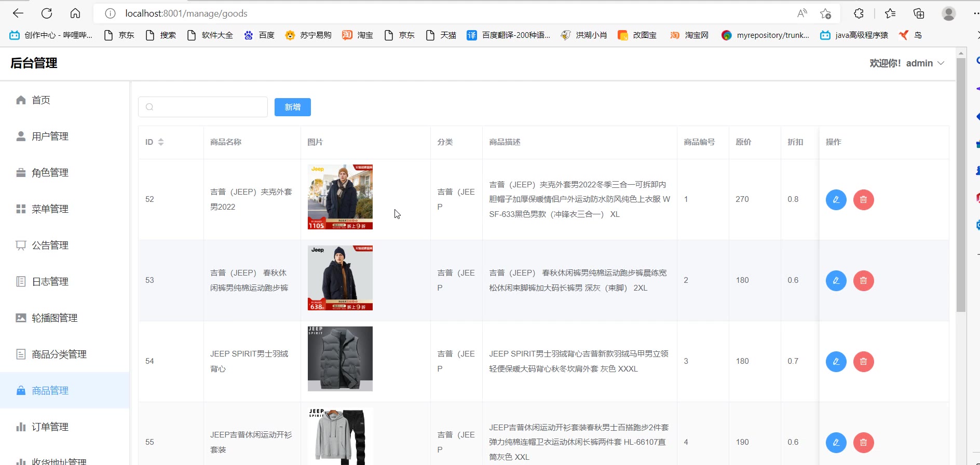Open 轮播图管理 from the sidebar
Screen dimensions: 980x465
tap(55, 318)
